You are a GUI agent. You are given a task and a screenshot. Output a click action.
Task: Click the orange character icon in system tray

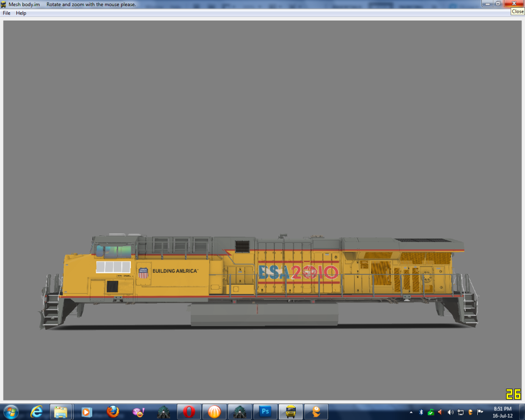click(x=471, y=412)
